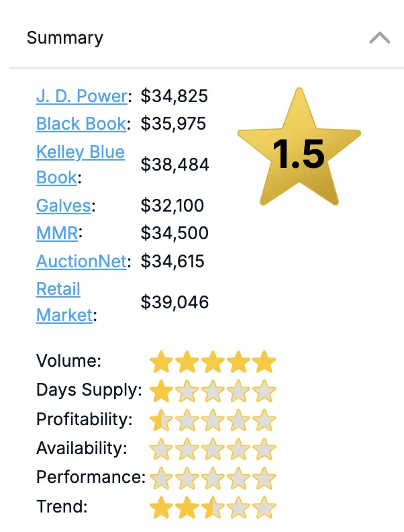The height and width of the screenshot is (532, 404).
Task: Click the half-filled third Trend star
Action: coord(213,508)
